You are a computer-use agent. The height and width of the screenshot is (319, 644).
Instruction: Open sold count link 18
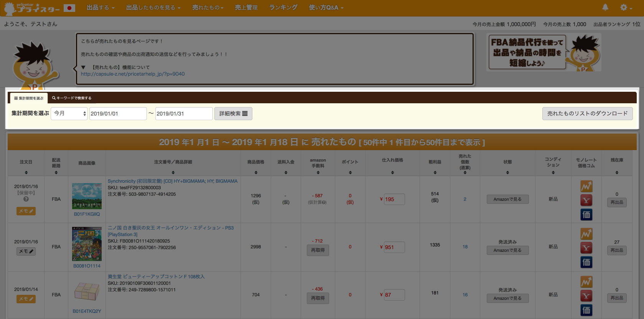[465, 247]
